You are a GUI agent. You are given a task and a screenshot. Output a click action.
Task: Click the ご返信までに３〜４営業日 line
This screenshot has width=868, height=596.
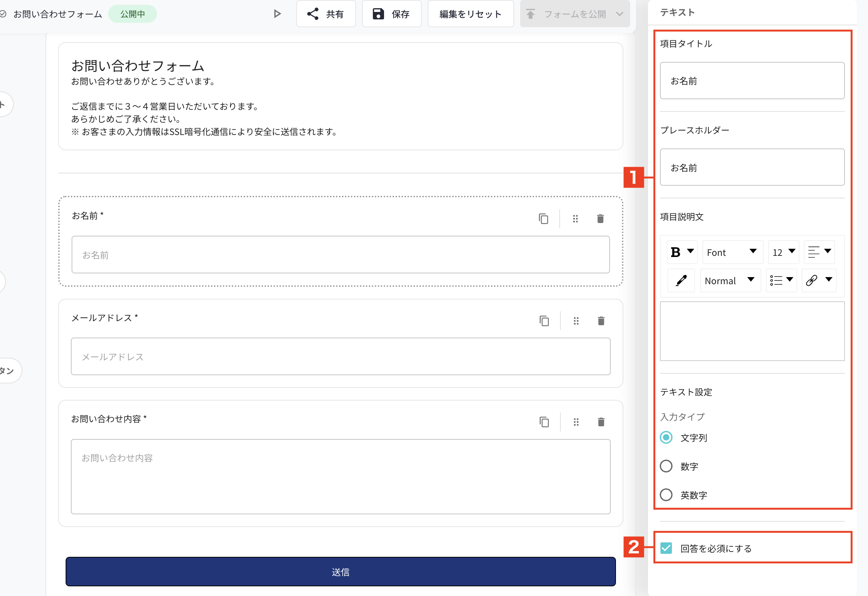[x=165, y=106]
